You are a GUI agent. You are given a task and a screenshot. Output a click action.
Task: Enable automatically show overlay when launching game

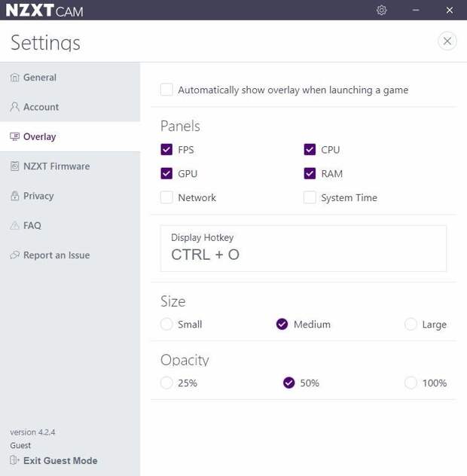(x=166, y=90)
